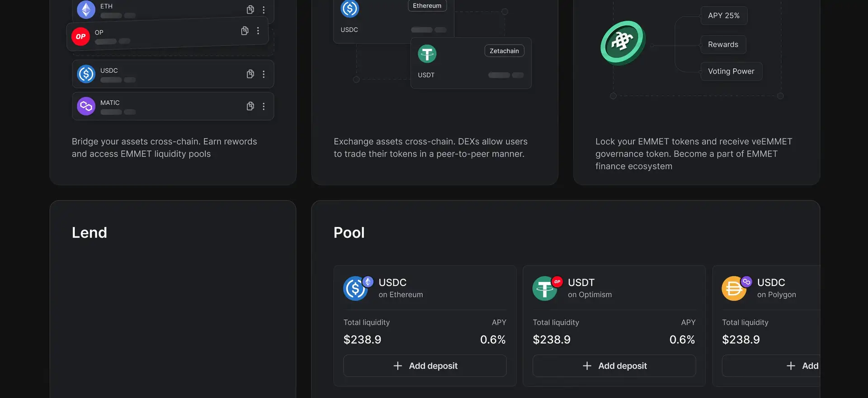Select the Voting Power label
This screenshot has height=398, width=868.
point(731,71)
